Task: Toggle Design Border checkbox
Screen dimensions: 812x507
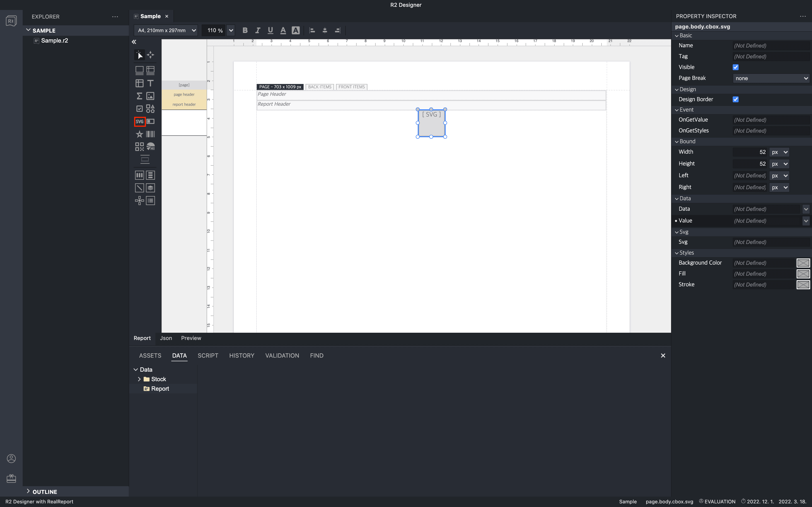Action: (735, 99)
